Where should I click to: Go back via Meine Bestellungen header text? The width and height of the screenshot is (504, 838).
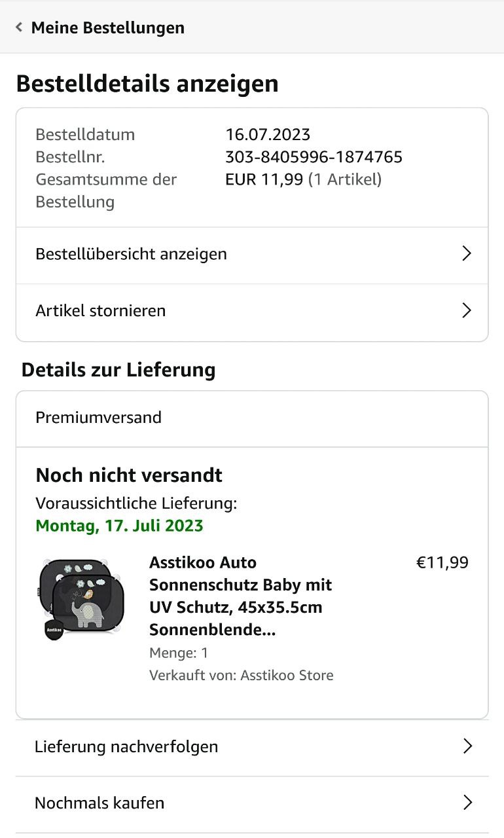point(108,27)
